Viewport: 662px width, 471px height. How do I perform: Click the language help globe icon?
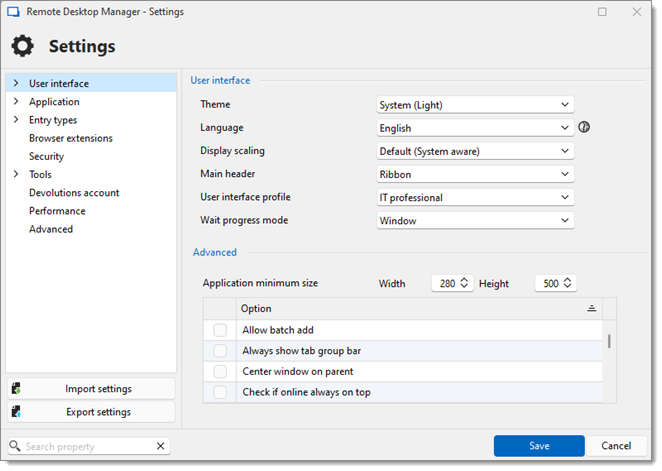[x=584, y=127]
